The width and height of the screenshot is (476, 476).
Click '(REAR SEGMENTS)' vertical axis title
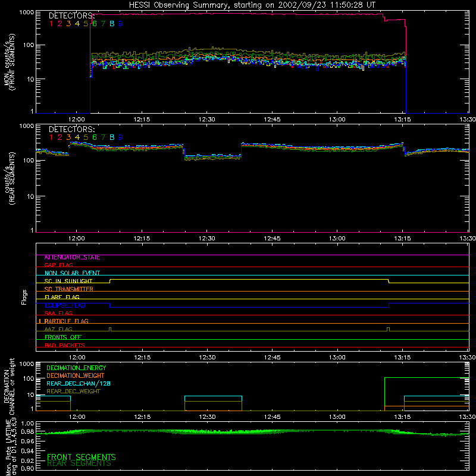12,178
